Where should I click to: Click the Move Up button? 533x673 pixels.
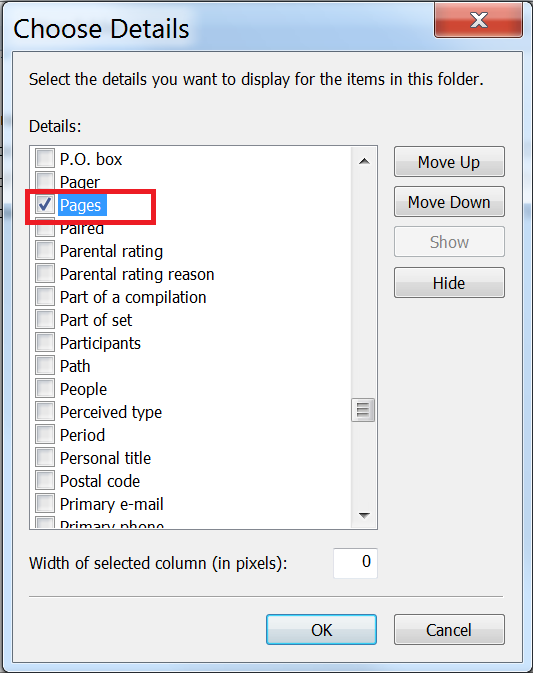[x=449, y=162]
